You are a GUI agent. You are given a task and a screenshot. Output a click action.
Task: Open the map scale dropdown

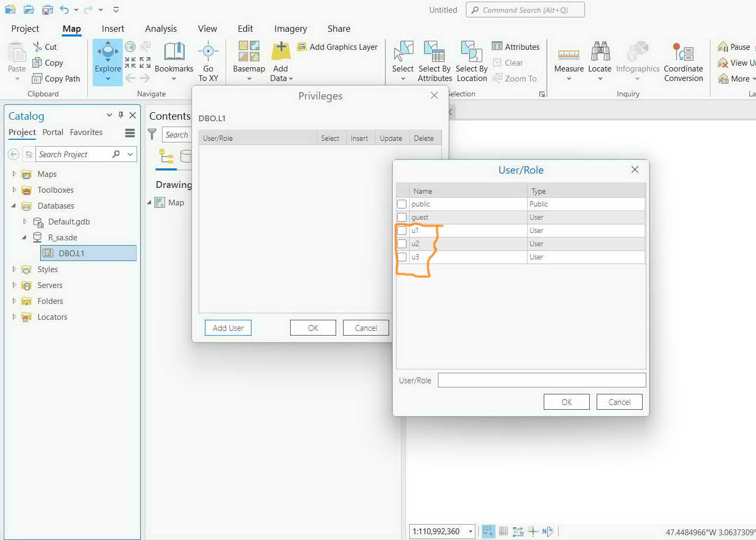pyautogui.click(x=470, y=531)
